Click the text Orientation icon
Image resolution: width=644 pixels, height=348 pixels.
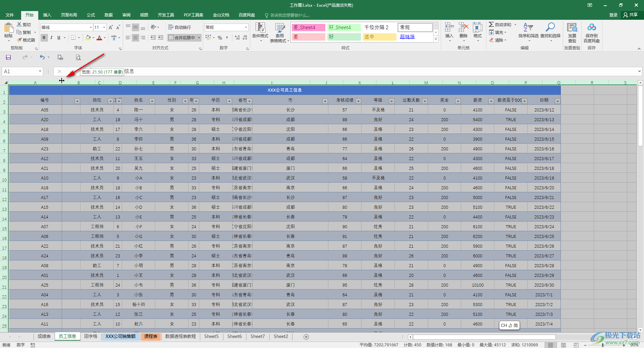click(153, 27)
